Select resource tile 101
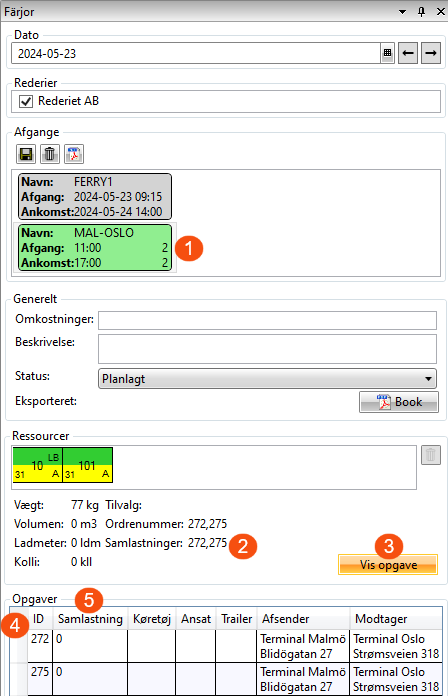 pyautogui.click(x=87, y=465)
